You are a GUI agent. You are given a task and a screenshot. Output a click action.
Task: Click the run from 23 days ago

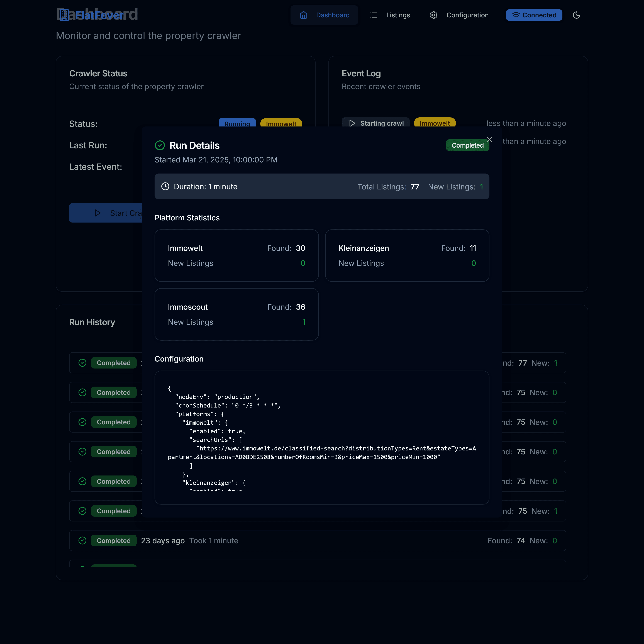[317, 541]
